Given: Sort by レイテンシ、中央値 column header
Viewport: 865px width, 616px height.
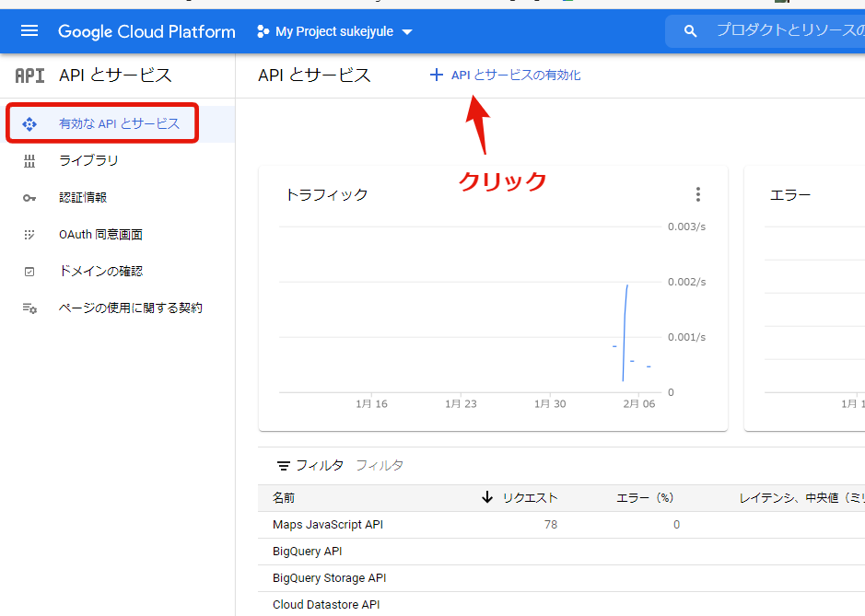Looking at the screenshot, I should click(x=801, y=498).
